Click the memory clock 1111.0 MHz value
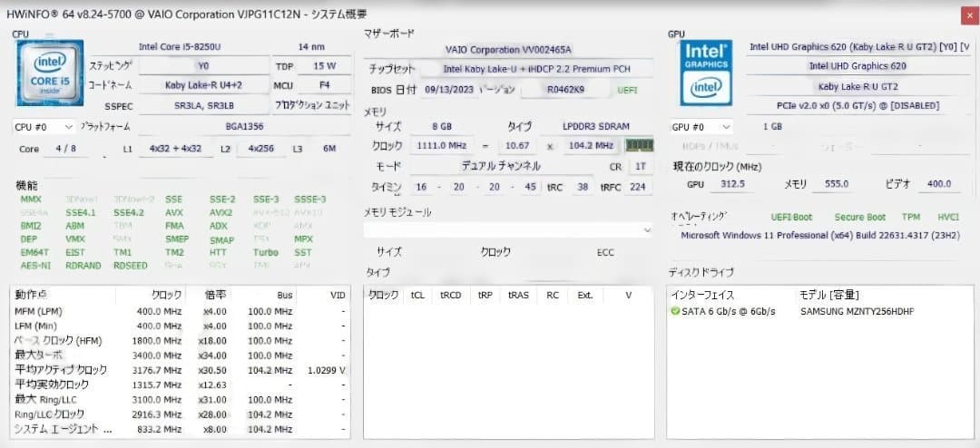Image resolution: width=980 pixels, height=448 pixels. click(441, 146)
